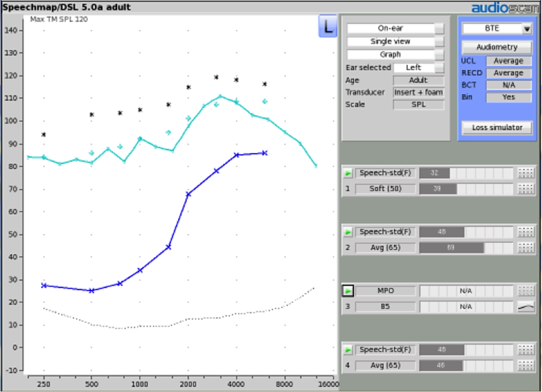Click the blue L ear indicator icon
This screenshot has height=392, width=542.
coord(327,26)
